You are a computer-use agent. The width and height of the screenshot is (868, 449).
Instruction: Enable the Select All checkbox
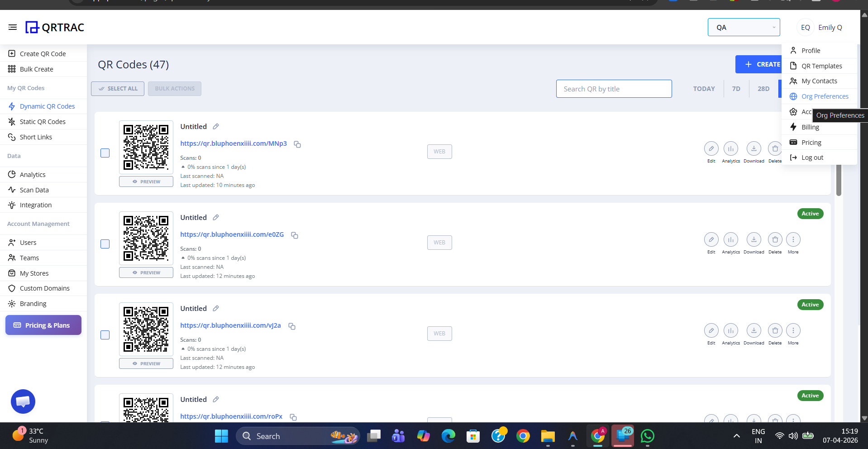(117, 88)
